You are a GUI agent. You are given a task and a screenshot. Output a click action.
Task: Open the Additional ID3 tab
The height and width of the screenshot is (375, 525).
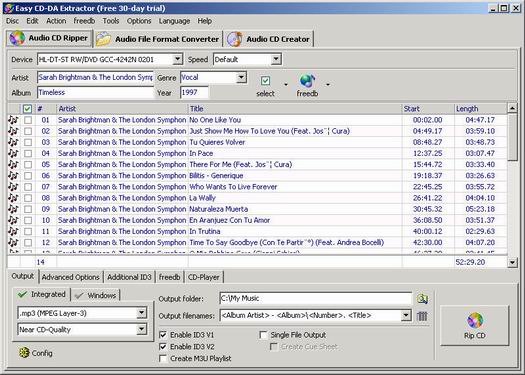pyautogui.click(x=129, y=277)
